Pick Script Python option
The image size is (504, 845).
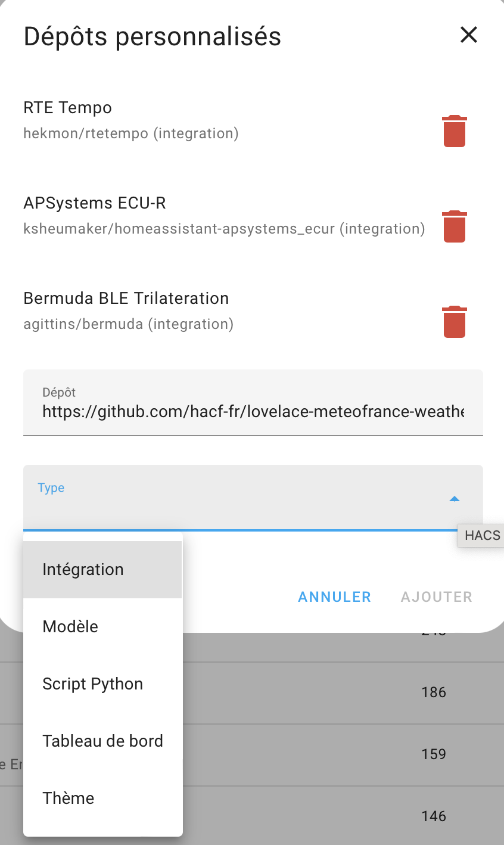(x=102, y=684)
